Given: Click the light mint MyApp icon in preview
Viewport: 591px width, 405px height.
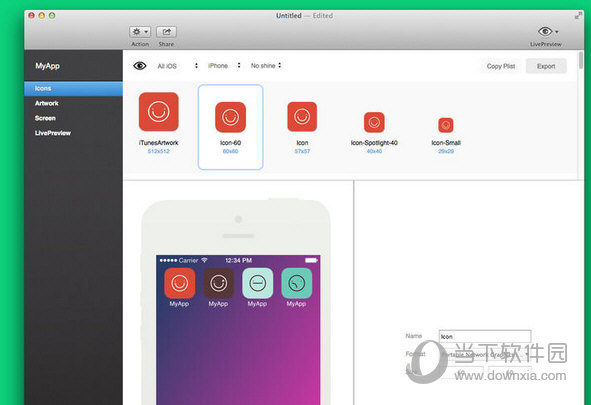Looking at the screenshot, I should coord(258,283).
